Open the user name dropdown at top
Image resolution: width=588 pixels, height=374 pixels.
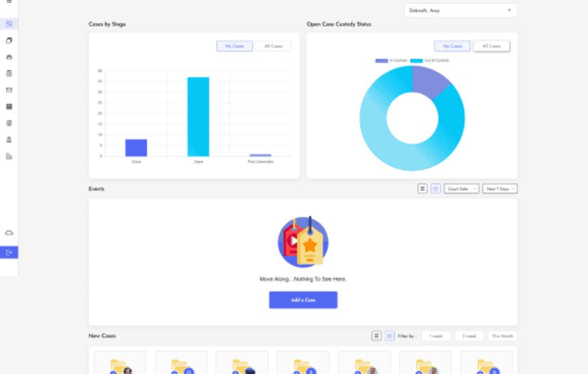coord(460,11)
